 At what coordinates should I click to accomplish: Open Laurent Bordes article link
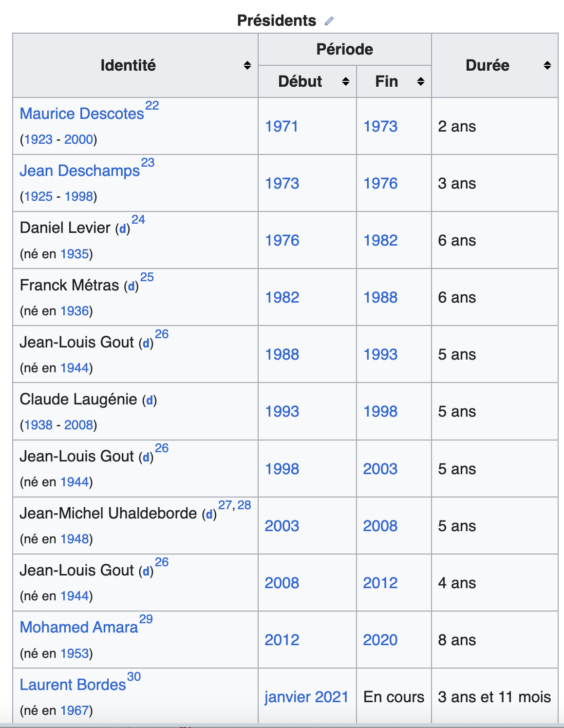[73, 685]
